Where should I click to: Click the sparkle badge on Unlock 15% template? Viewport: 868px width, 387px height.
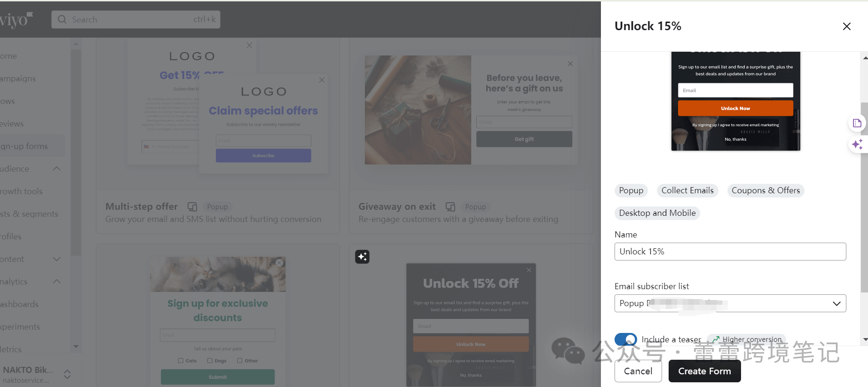click(362, 257)
